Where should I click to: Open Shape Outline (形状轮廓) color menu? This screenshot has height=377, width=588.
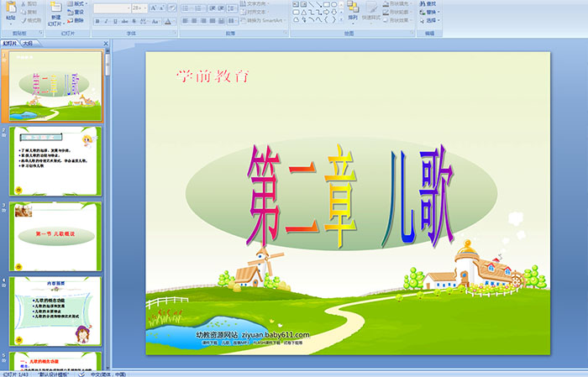[x=397, y=12]
